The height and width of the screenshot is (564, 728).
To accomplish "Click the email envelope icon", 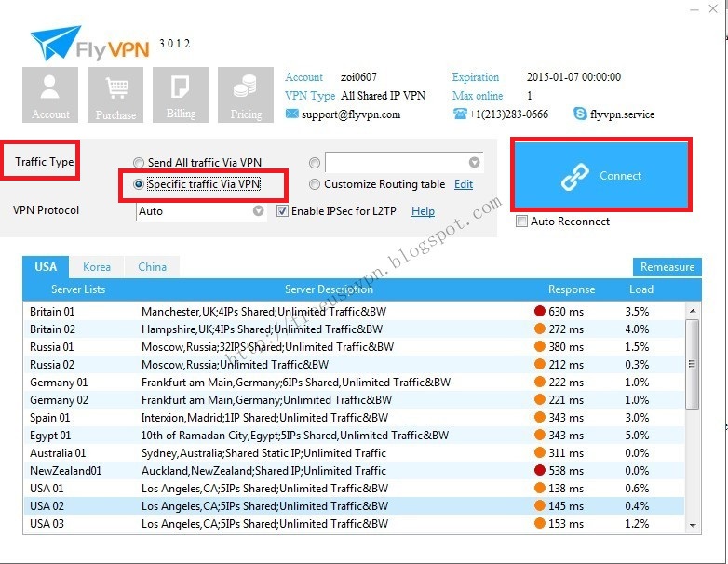I will [292, 114].
